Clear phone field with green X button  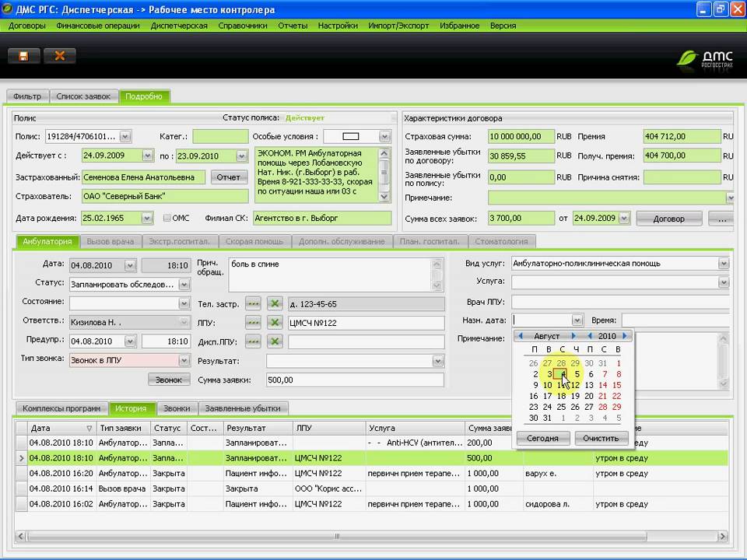point(275,304)
